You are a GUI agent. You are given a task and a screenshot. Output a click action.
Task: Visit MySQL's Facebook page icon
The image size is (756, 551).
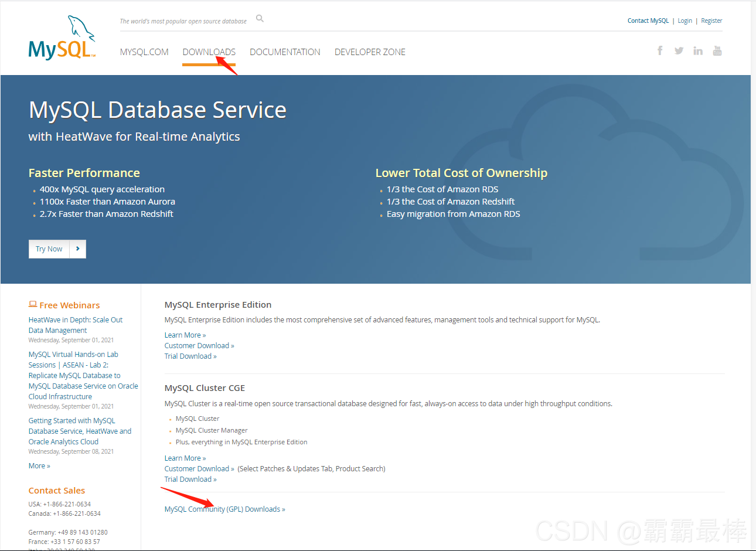tap(660, 51)
